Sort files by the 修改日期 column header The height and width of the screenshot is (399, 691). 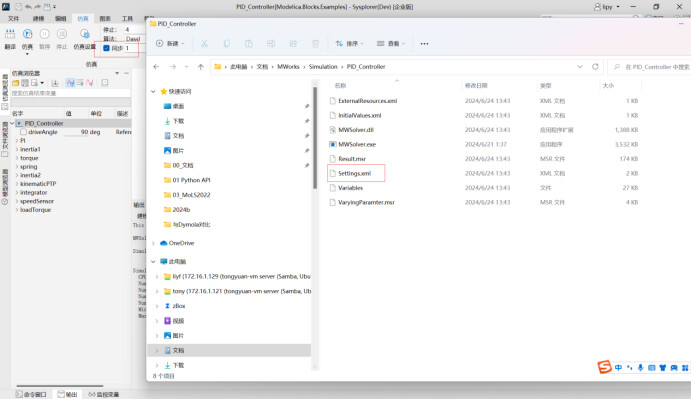(476, 86)
